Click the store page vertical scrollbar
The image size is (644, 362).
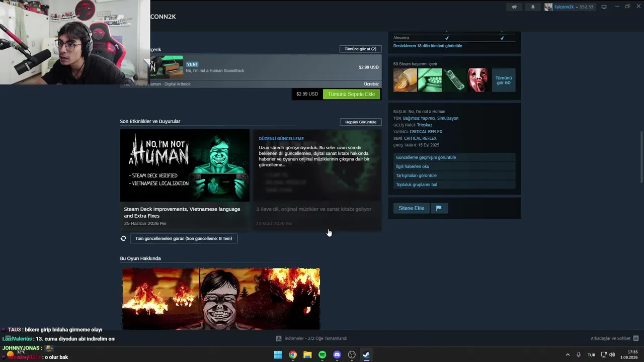click(641, 157)
